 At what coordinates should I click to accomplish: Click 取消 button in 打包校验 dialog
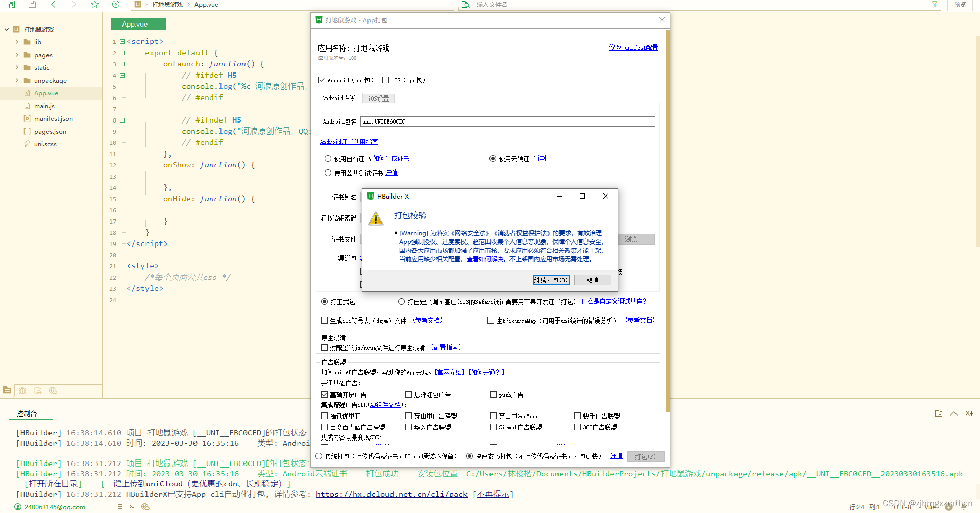click(x=593, y=280)
